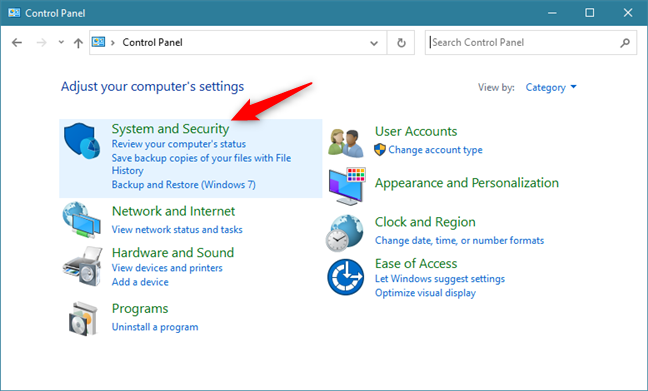This screenshot has height=391, width=648.
Task: Open Appearance and Personalization category
Action: 467,183
